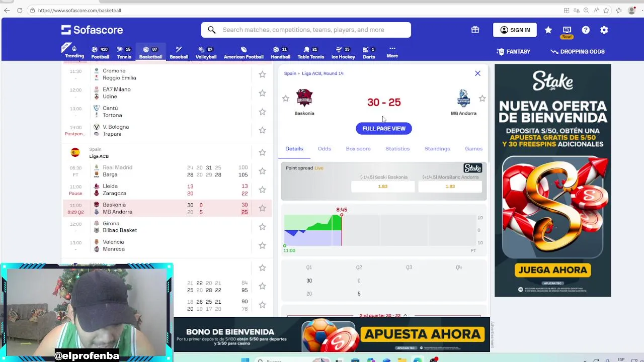Click the SIGN IN button
644x362 pixels.
click(x=515, y=30)
